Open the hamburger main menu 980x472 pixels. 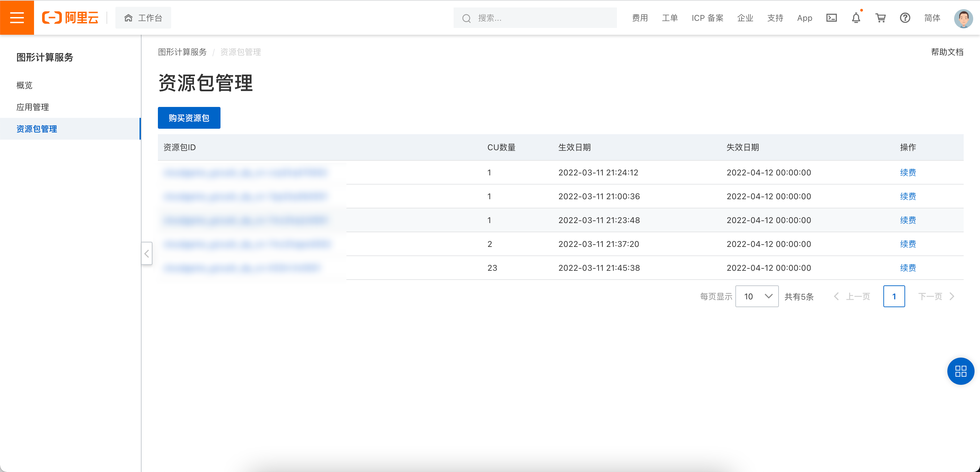pyautogui.click(x=17, y=17)
